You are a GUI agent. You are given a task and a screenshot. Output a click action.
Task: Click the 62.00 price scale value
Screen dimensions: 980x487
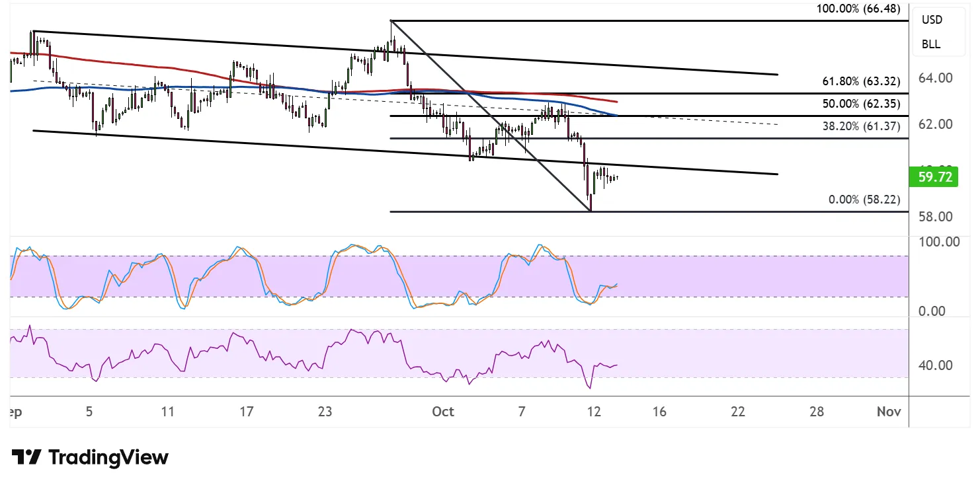click(x=936, y=124)
